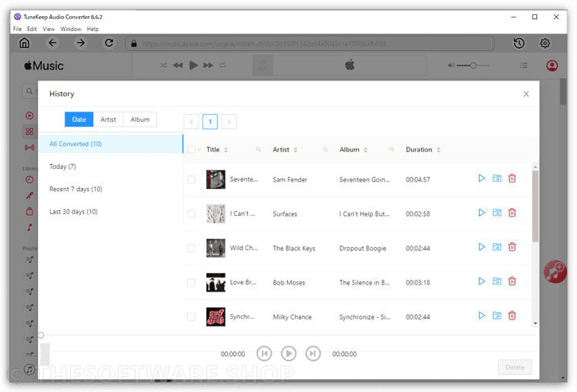Open output folder for Sam Fender track
577x392 pixels.
(497, 178)
